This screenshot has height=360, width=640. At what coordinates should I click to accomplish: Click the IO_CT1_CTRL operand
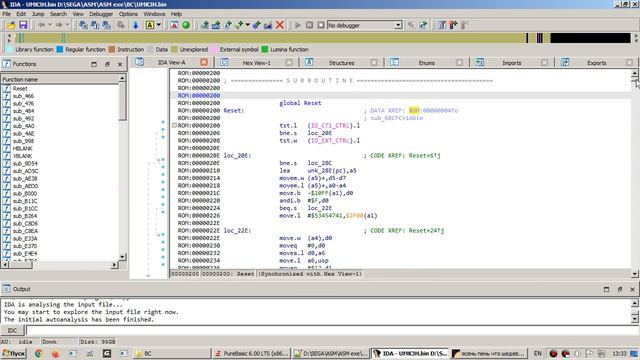point(330,126)
